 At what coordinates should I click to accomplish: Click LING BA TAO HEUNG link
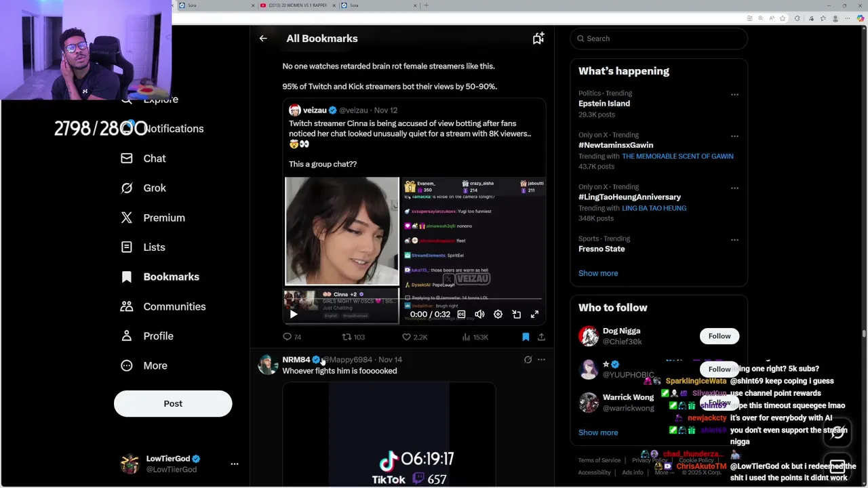[x=654, y=209]
